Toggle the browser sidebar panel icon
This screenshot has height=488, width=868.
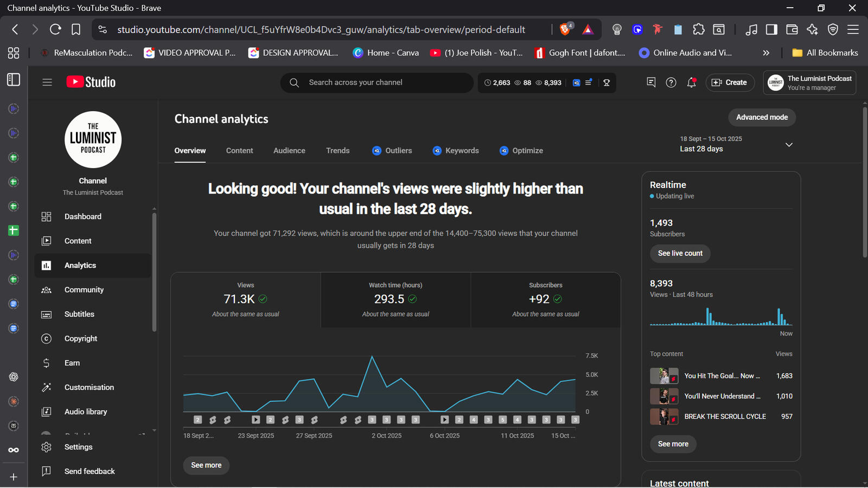tap(771, 29)
